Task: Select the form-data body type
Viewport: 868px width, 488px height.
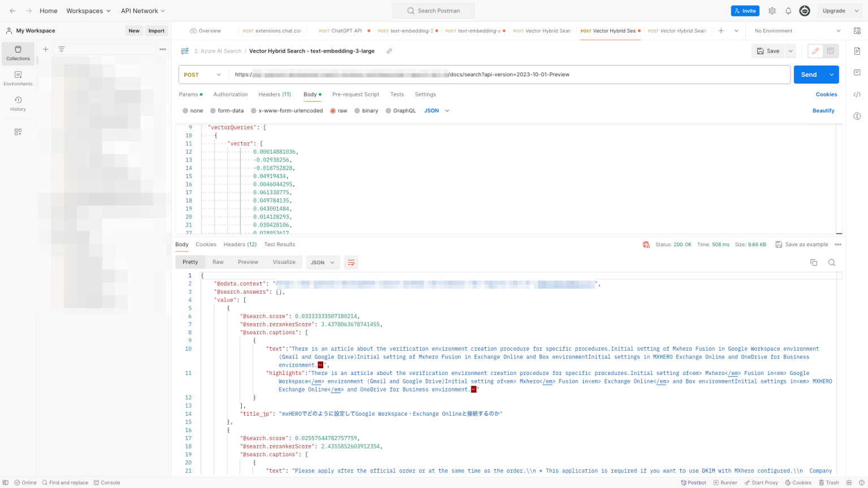Action: (227, 110)
